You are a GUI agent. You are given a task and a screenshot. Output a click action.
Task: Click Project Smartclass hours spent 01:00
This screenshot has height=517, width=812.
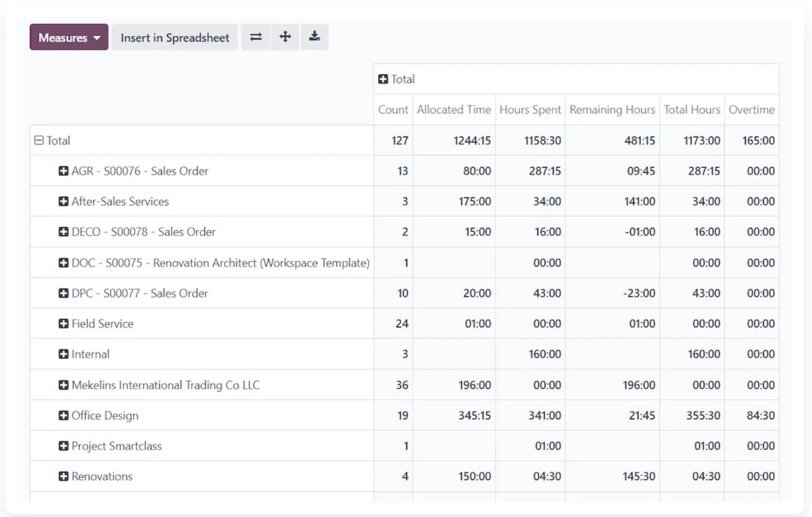click(531, 446)
